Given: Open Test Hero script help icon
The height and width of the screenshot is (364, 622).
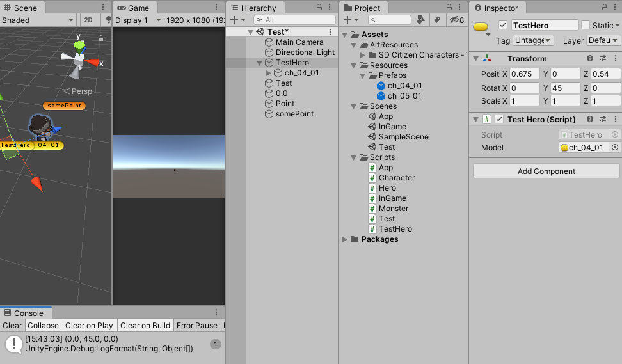Looking at the screenshot, I should tap(590, 119).
